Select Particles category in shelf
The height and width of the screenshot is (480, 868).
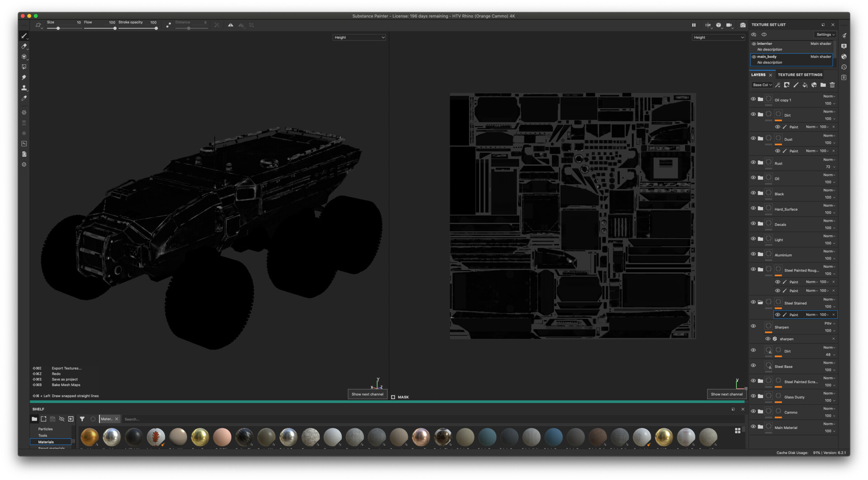tap(45, 429)
